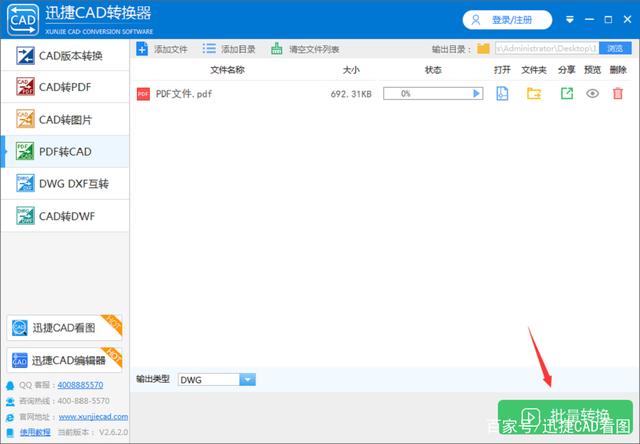
Task: Click the QQ penguin icon in sidebar
Action: (10, 385)
